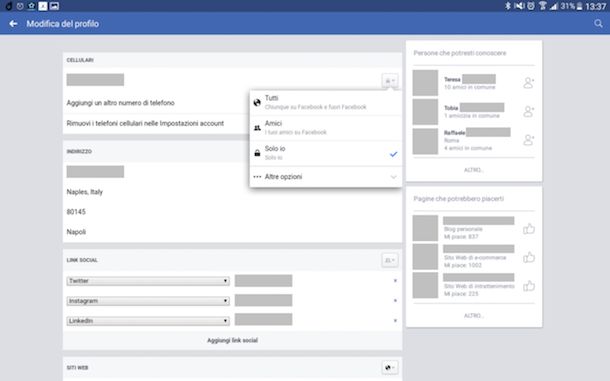The width and height of the screenshot is (610, 381).
Task: Click ALTRO under Pagine che potrebbero piacerti
Action: [x=473, y=316]
